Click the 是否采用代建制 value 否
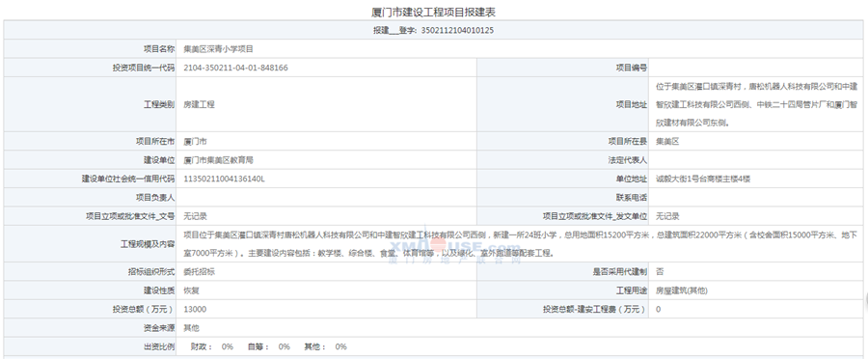Viewport: 868px width, 359px height. (660, 272)
